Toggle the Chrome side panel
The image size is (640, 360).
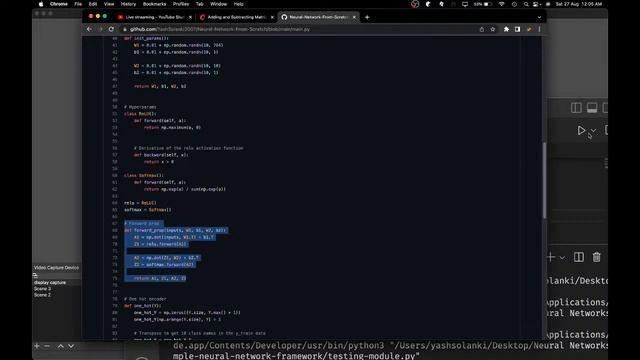coord(517,29)
